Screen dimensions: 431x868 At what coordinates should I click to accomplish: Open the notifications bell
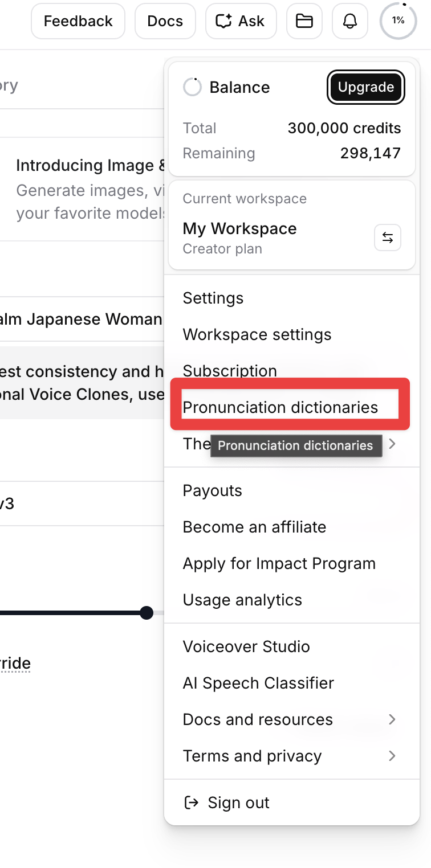pos(350,22)
